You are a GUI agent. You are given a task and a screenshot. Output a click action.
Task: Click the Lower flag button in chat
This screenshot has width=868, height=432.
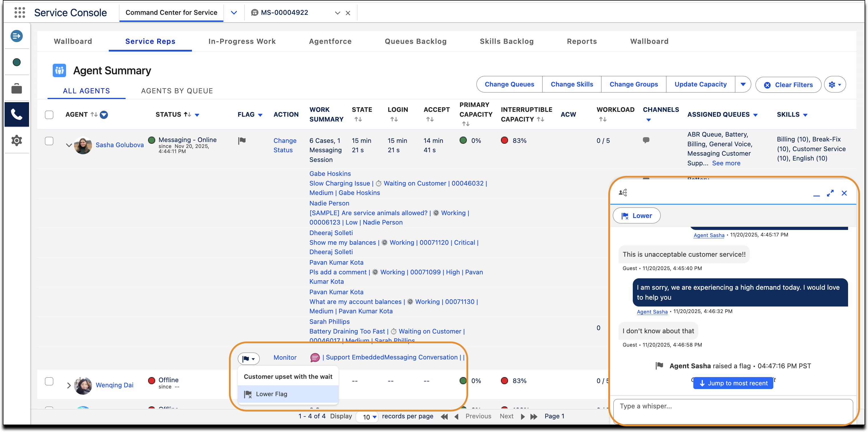click(x=636, y=215)
